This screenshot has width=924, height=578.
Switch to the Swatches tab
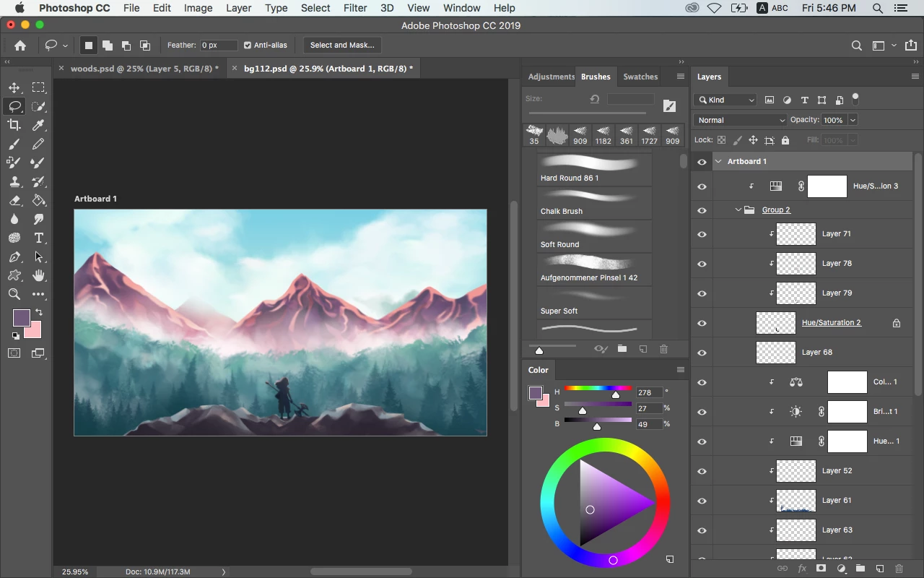(640, 77)
